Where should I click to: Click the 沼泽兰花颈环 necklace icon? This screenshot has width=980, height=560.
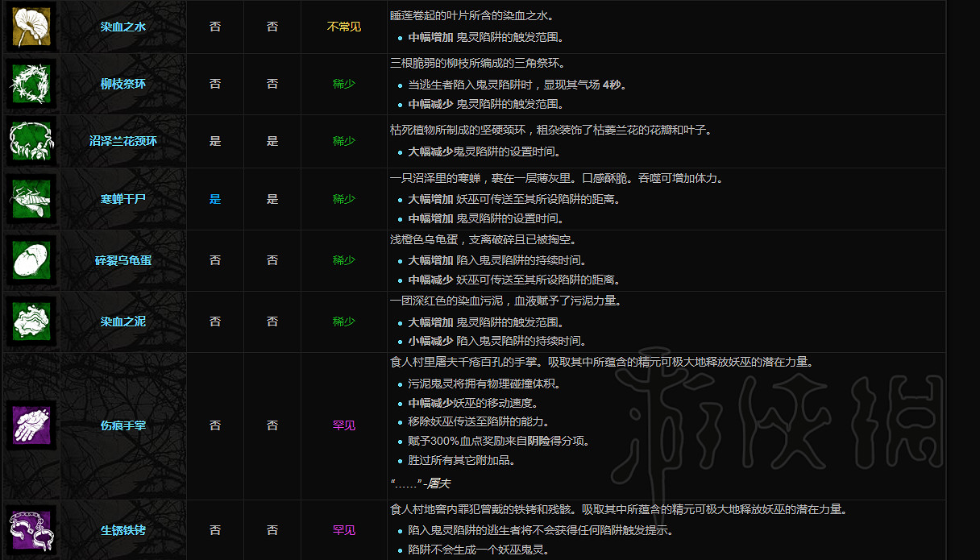pyautogui.click(x=31, y=141)
